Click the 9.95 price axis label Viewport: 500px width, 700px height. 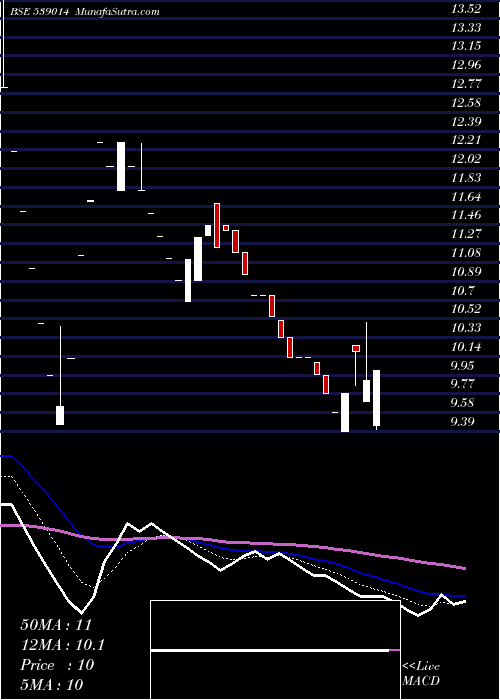(462, 366)
